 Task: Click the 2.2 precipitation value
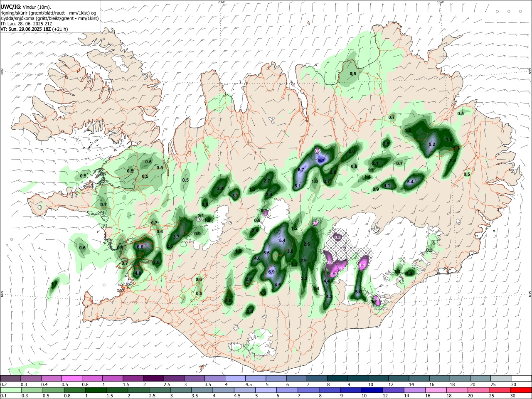pyautogui.click(x=304, y=278)
